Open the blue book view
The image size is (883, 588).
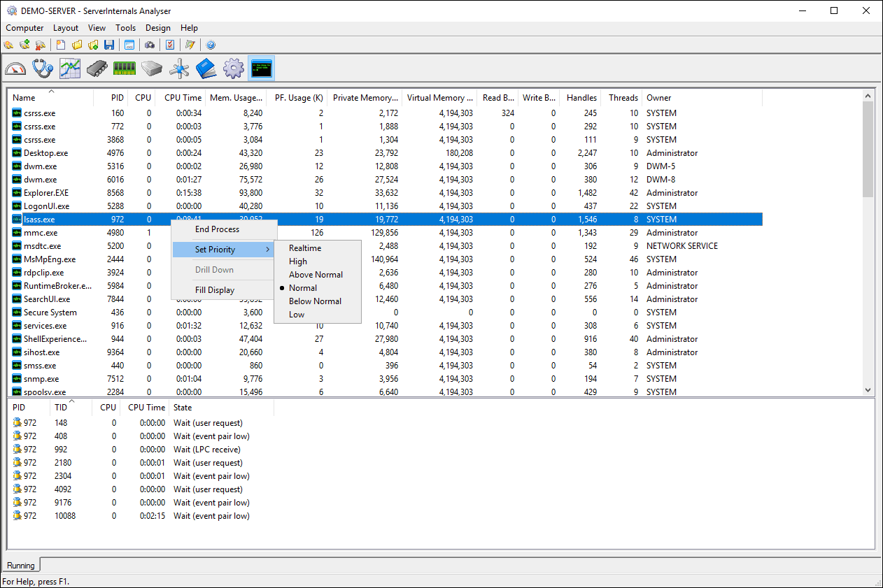tap(206, 69)
